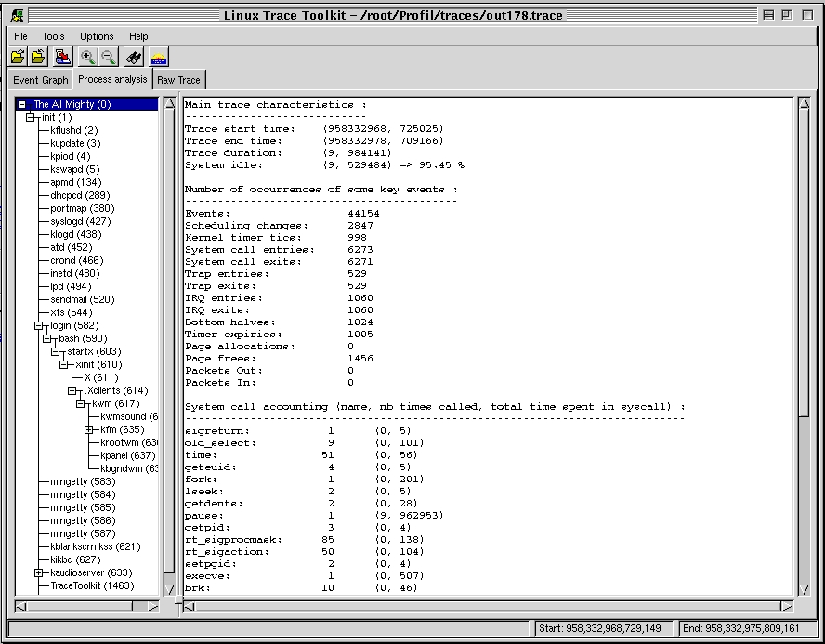Collapse the .Xclients (614) branch
The height and width of the screenshot is (644, 825).
tap(72, 390)
